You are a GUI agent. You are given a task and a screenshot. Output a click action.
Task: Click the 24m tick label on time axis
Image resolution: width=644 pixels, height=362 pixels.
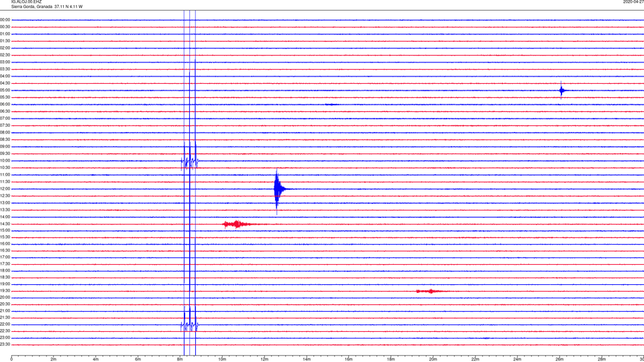[x=517, y=359]
